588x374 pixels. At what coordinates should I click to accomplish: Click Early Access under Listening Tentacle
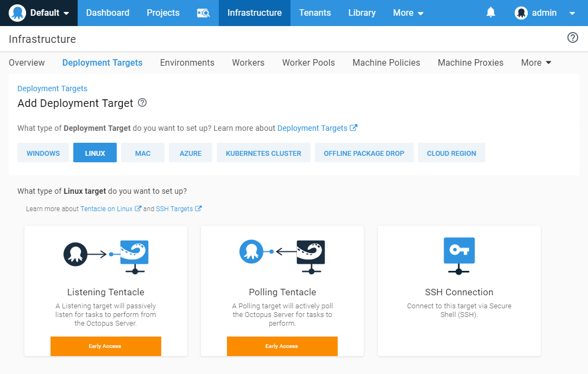tap(105, 346)
